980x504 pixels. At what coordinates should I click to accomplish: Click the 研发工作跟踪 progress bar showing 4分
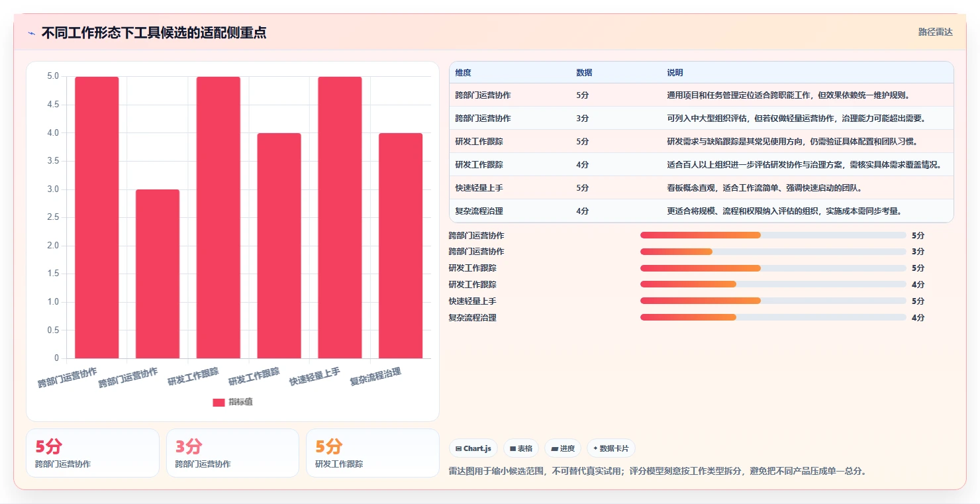(773, 284)
